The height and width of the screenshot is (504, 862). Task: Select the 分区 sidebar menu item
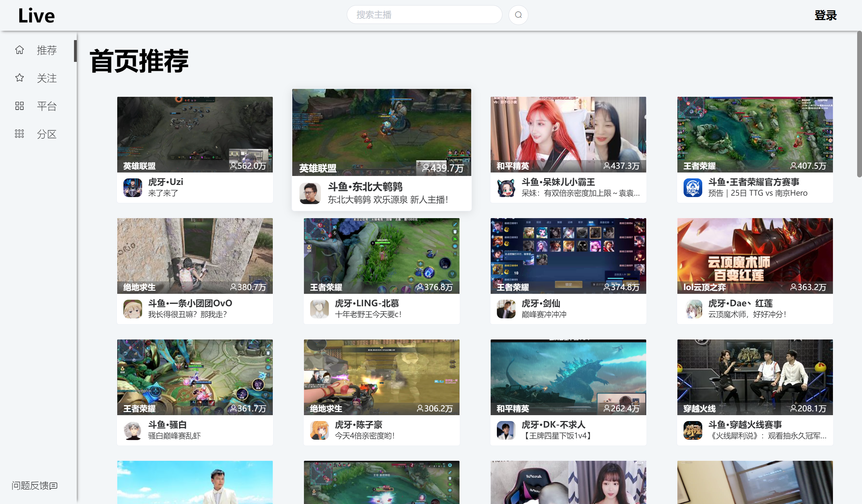point(46,134)
